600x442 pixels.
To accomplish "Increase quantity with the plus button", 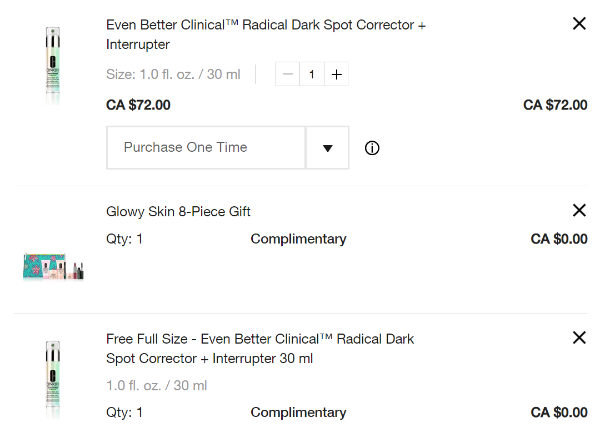I will pyautogui.click(x=337, y=74).
